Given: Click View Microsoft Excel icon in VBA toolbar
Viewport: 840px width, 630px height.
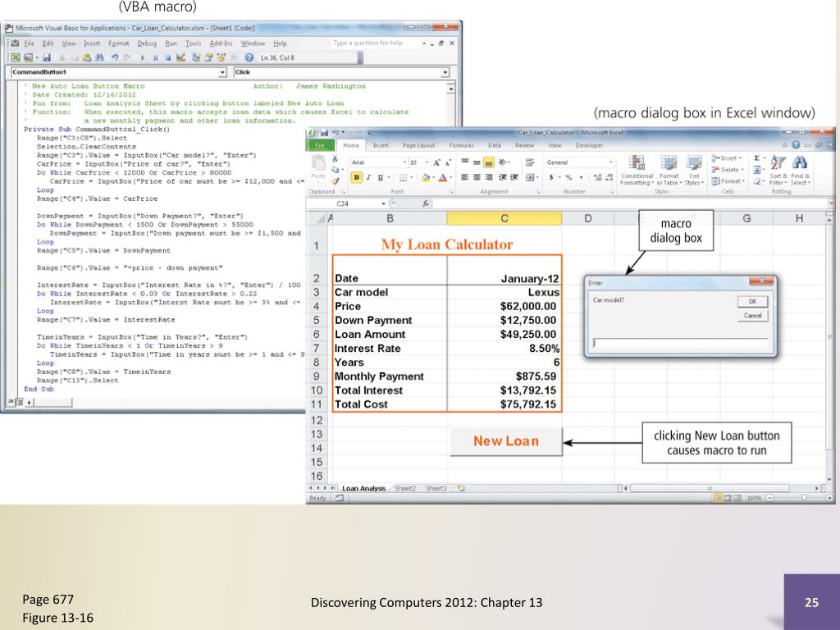Looking at the screenshot, I should tap(16, 57).
